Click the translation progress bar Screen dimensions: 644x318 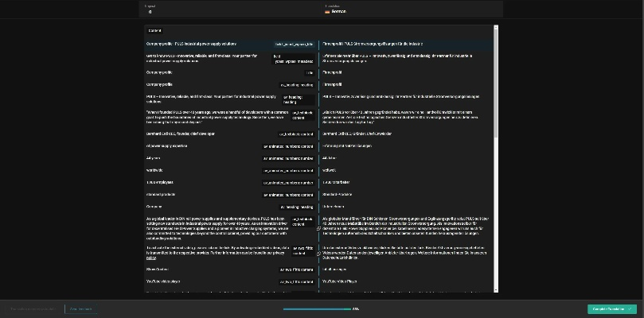point(316,308)
